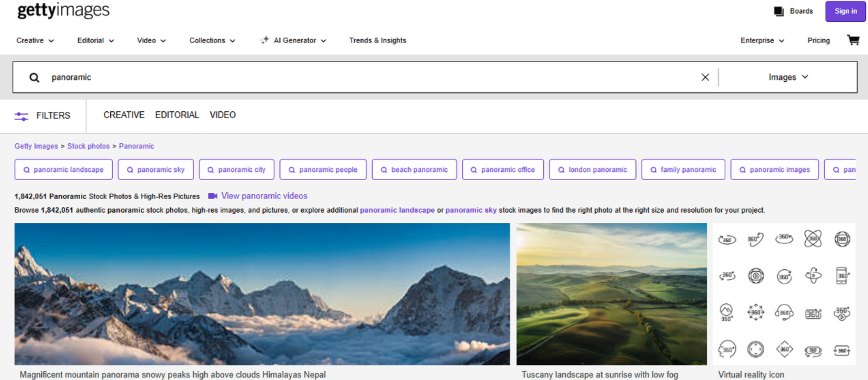Click the Sign in button
This screenshot has height=380, width=868.
click(x=845, y=11)
